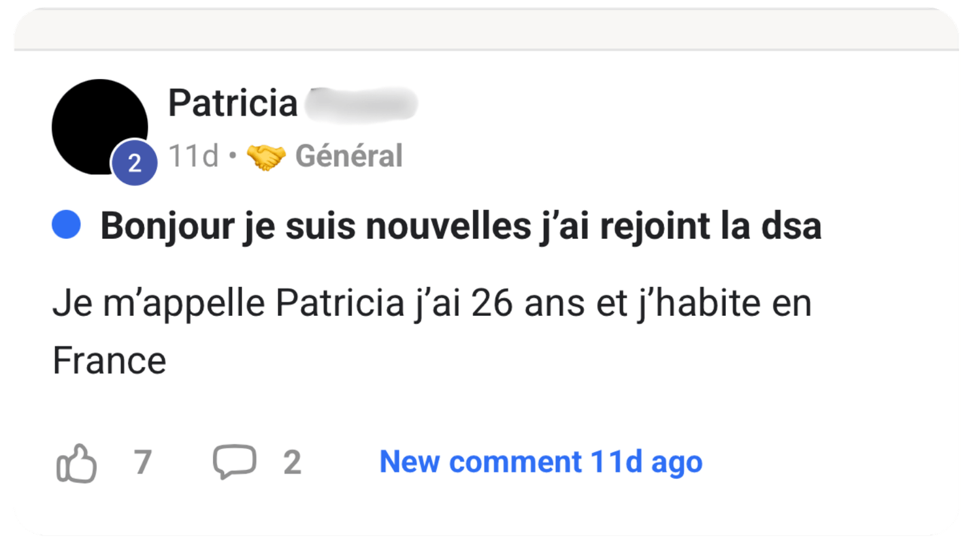The width and height of the screenshot is (980, 547).
Task: Click dsa at end of post title
Action: tap(791, 226)
